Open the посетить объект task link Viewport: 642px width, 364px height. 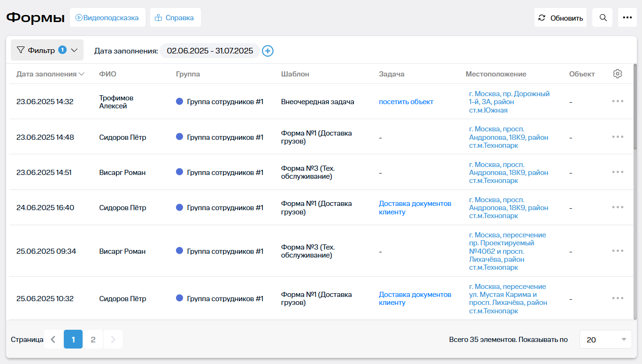pos(406,102)
